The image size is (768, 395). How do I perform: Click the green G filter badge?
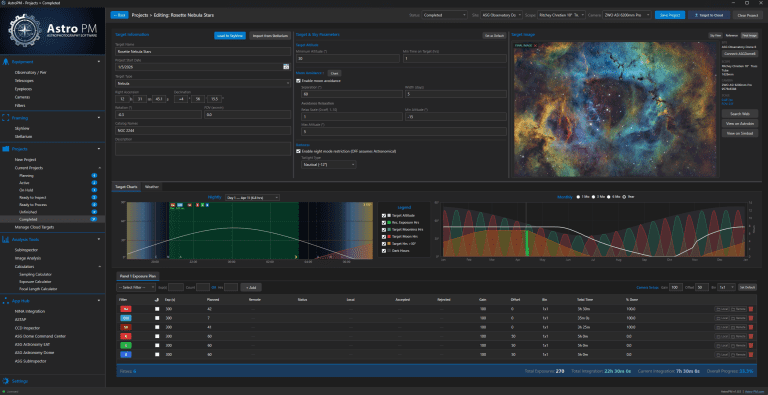[125, 345]
